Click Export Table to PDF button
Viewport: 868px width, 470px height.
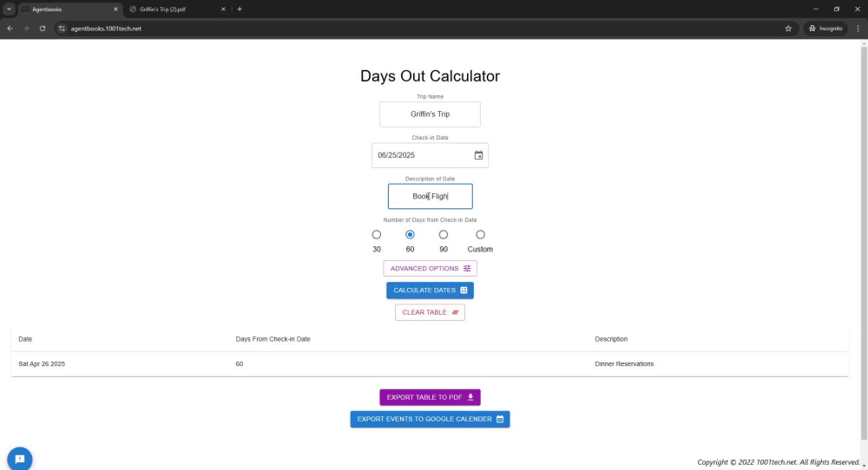click(x=430, y=397)
